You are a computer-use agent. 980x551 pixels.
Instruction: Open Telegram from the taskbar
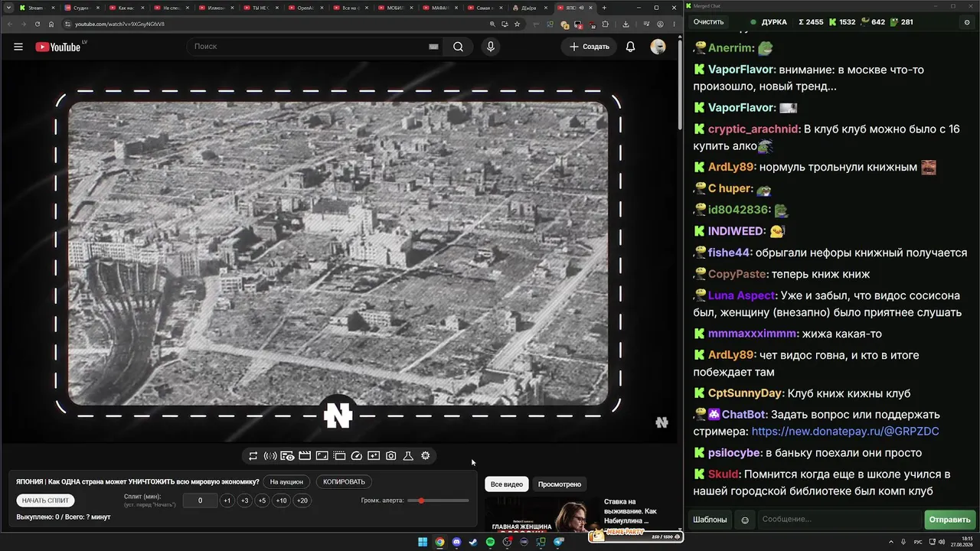[559, 542]
